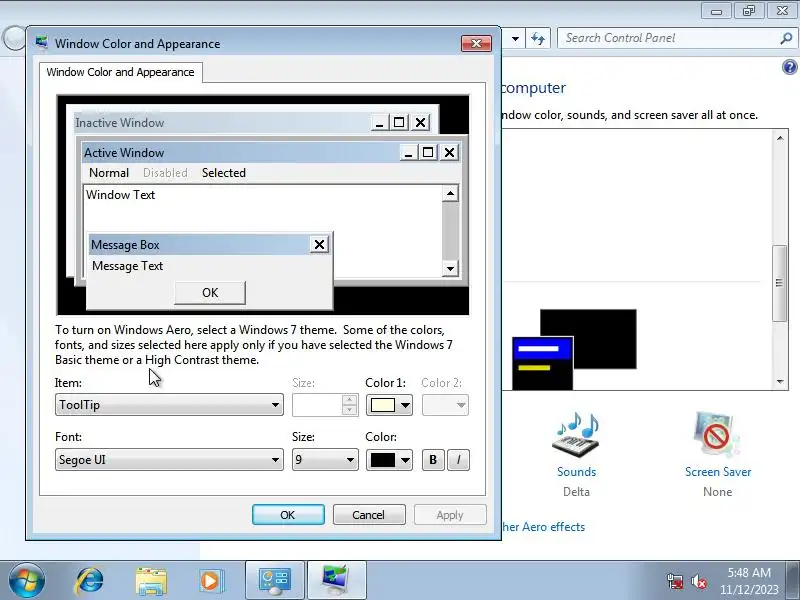Open the address bar history dropdown
This screenshot has width=800, height=600.
[x=515, y=38]
